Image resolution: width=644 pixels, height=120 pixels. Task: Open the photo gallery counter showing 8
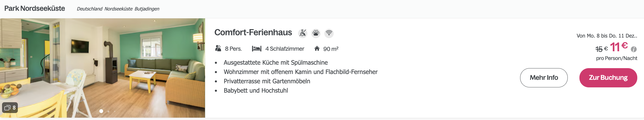(10, 108)
